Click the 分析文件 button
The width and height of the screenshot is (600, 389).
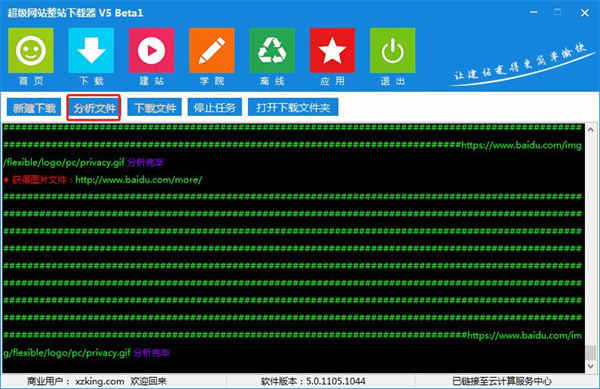[94, 107]
